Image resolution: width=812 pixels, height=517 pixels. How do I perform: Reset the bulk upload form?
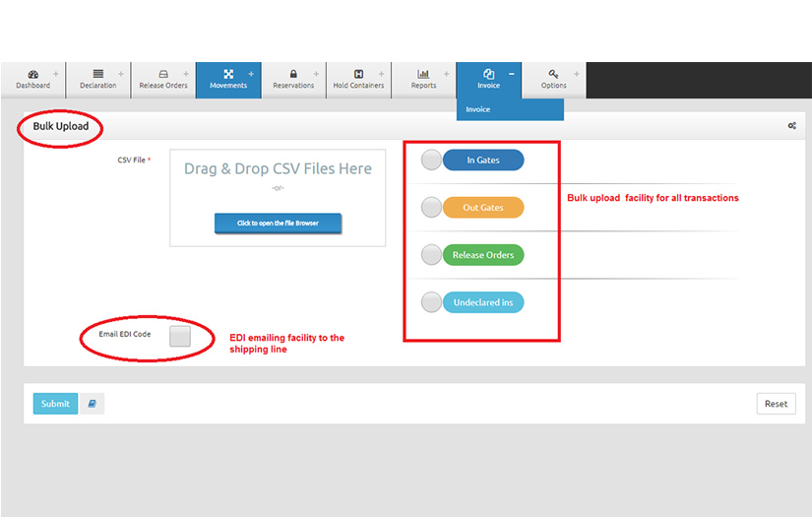tap(776, 404)
